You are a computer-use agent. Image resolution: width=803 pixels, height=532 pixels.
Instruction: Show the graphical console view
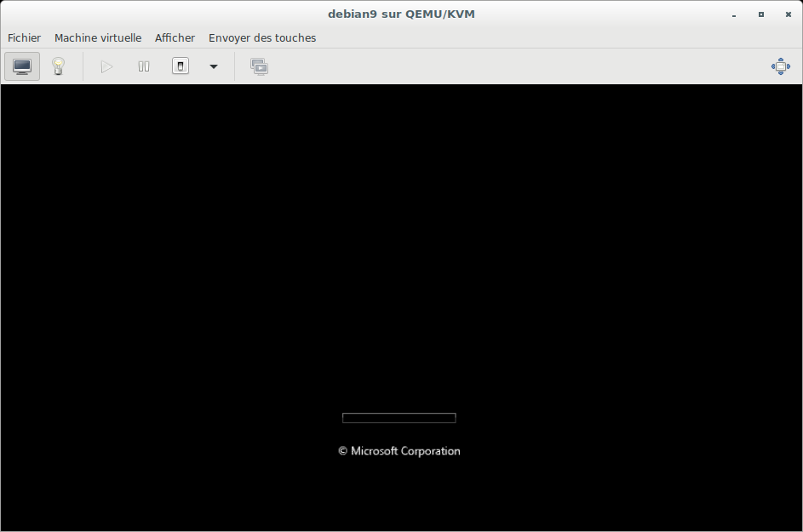pyautogui.click(x=22, y=66)
